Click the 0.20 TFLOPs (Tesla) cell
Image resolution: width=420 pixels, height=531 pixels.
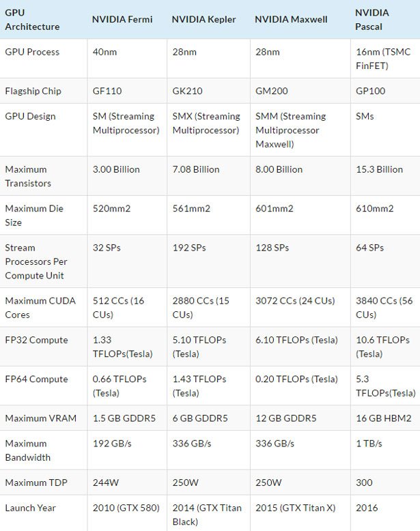tap(296, 379)
